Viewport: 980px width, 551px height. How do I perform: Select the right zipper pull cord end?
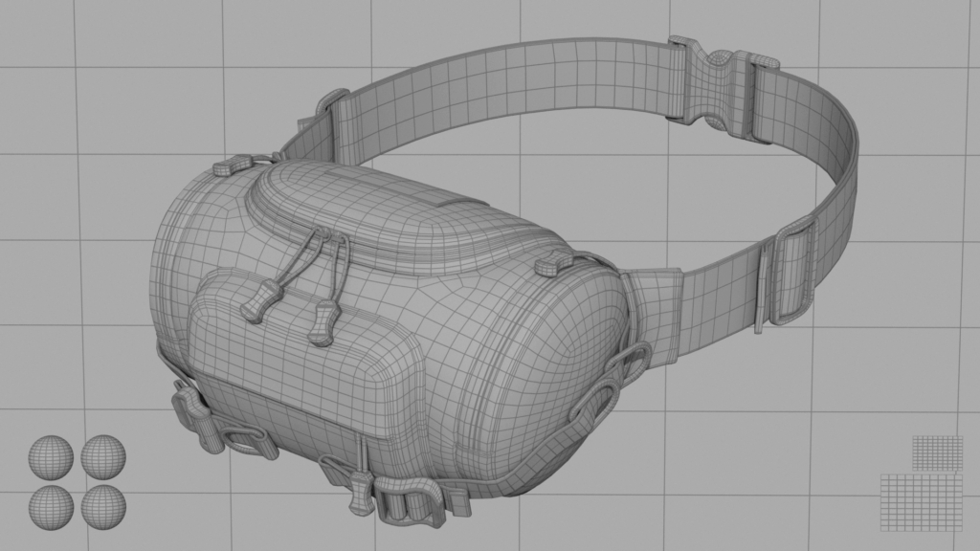[324, 320]
